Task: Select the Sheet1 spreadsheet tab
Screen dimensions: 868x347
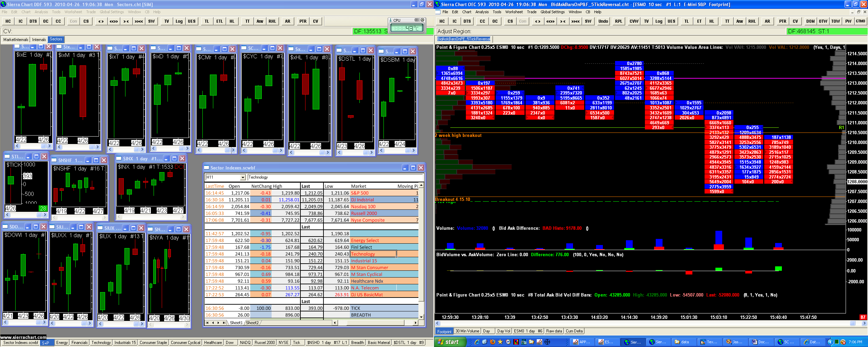Action: pyautogui.click(x=236, y=323)
